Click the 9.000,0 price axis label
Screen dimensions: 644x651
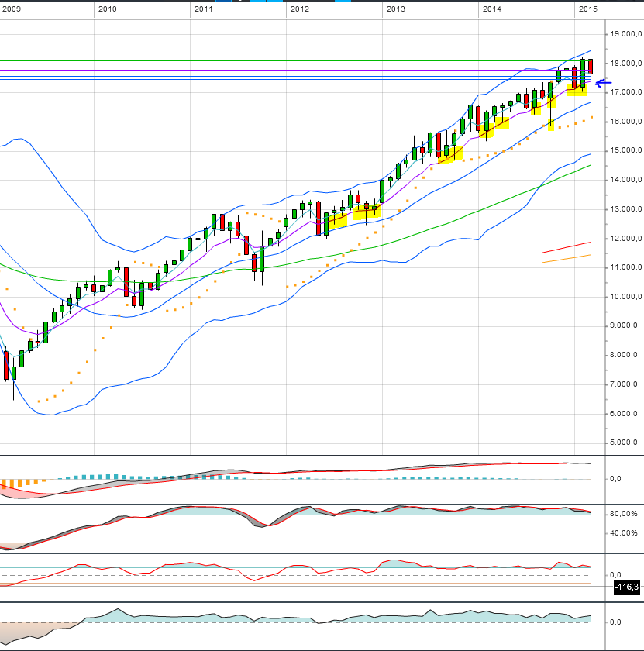pyautogui.click(x=624, y=325)
